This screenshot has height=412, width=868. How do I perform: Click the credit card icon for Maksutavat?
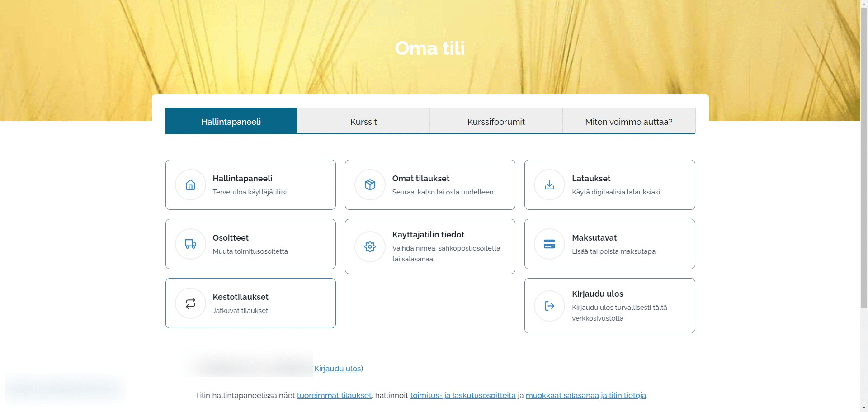pos(549,244)
